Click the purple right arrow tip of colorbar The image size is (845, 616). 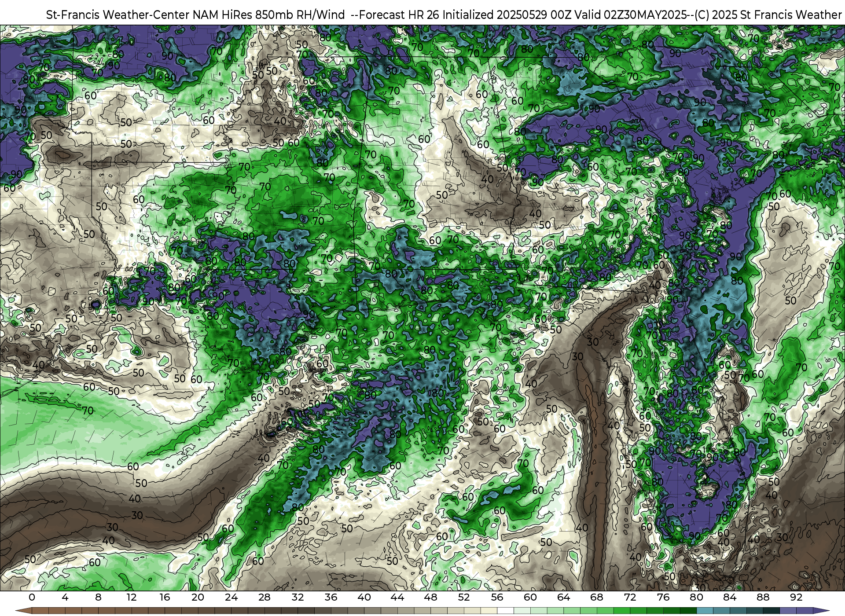(x=820, y=611)
